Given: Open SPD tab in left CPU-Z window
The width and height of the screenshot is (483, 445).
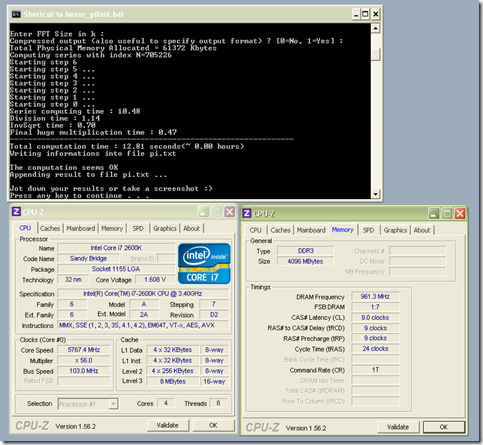Looking at the screenshot, I should click(x=138, y=228).
